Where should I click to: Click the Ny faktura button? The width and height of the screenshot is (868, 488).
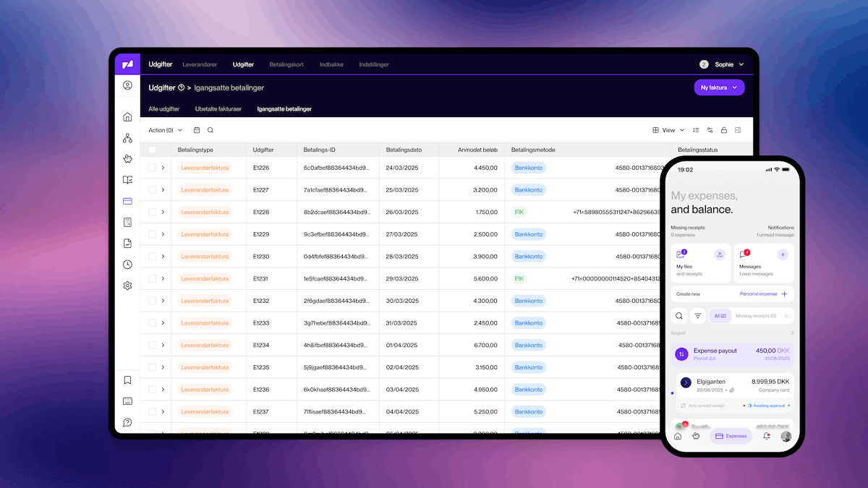pos(718,87)
